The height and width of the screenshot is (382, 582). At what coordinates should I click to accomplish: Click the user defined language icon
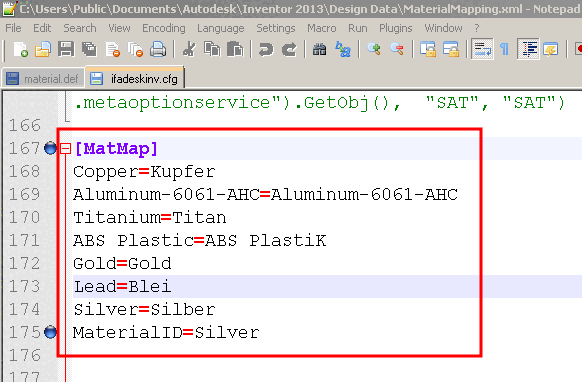click(x=550, y=49)
